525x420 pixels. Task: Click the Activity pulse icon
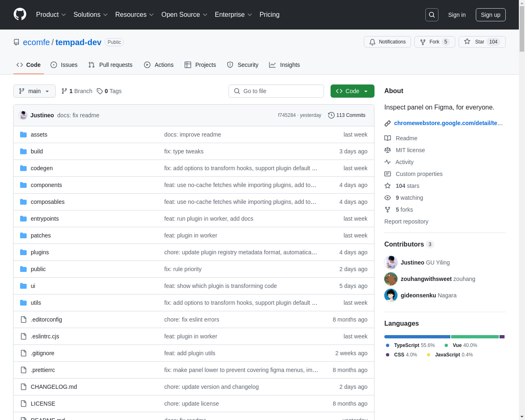[388, 162]
